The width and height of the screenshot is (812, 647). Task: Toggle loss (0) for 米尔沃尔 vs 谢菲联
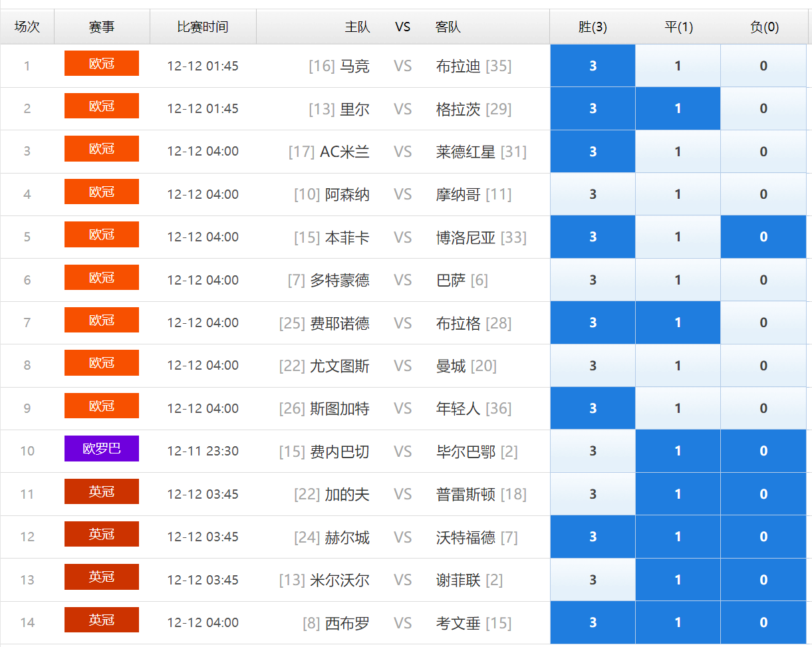pyautogui.click(x=763, y=580)
